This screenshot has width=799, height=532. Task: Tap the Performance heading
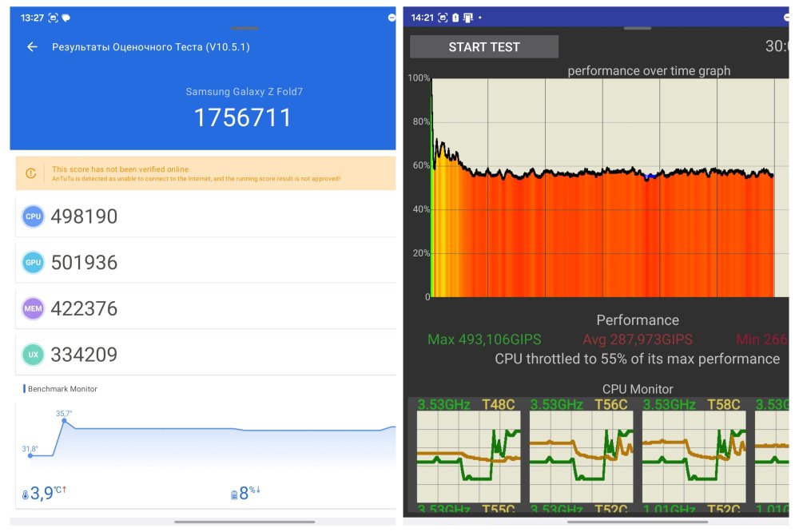click(638, 320)
